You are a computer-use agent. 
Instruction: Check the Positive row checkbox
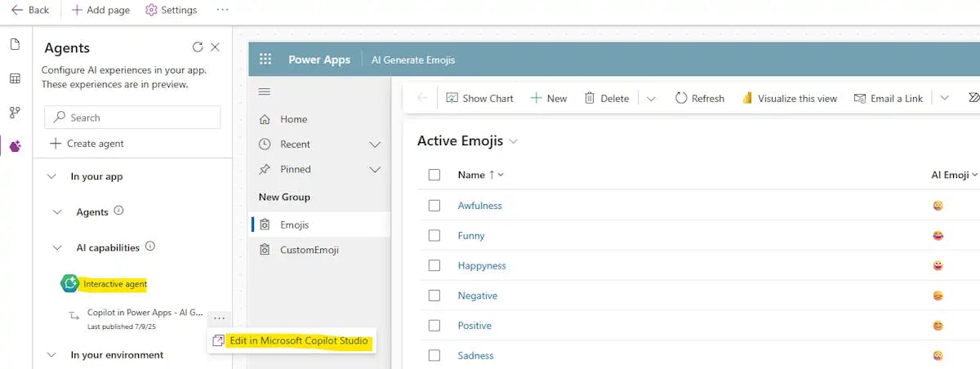[x=434, y=326]
